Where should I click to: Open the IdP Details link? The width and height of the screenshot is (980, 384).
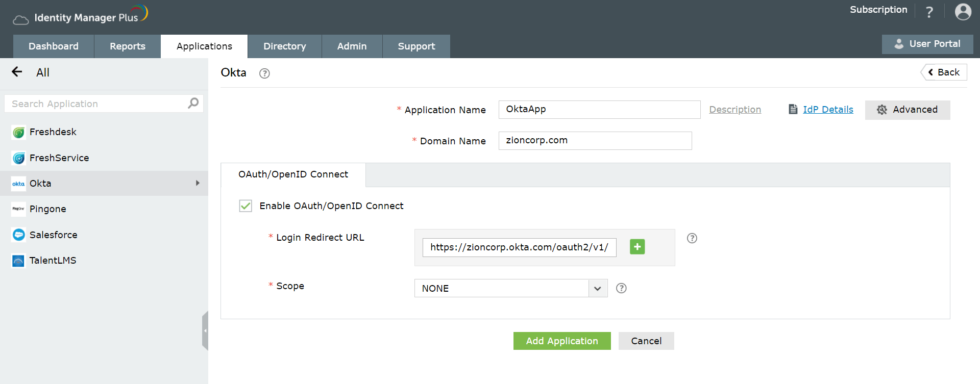click(827, 110)
